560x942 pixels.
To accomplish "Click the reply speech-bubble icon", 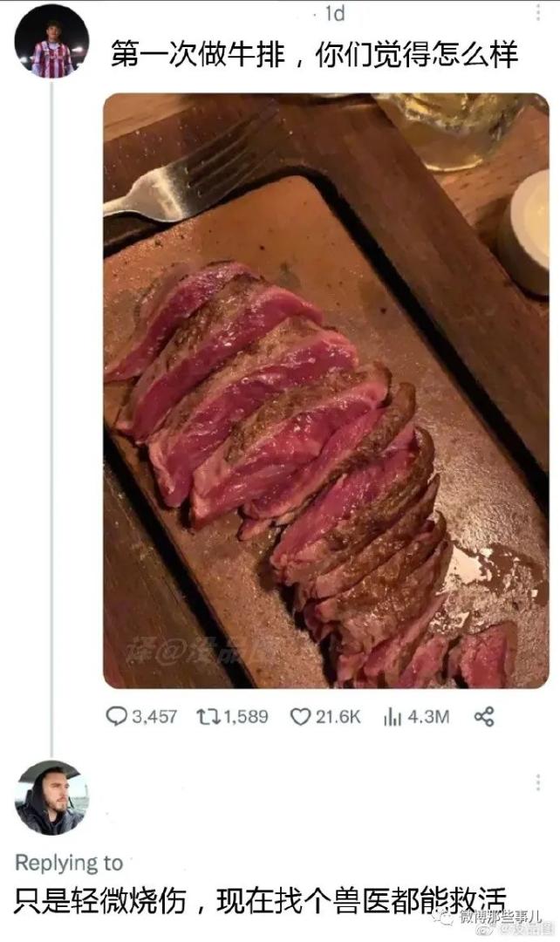I will 117,716.
